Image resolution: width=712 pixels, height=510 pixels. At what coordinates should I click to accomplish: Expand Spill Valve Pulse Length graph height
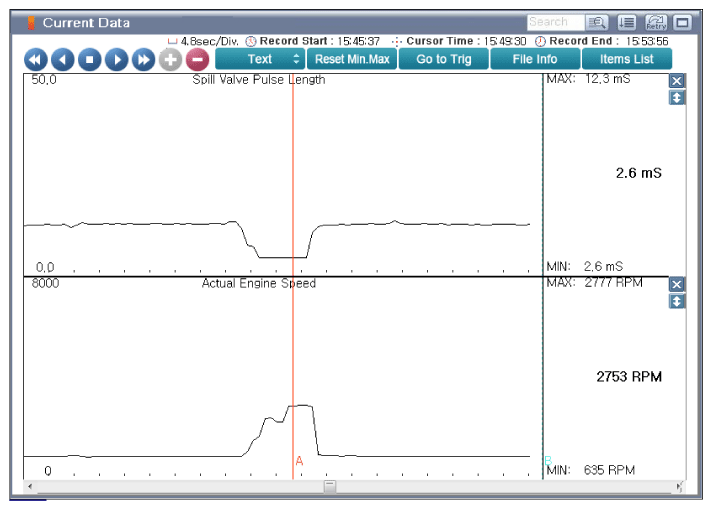coord(677,98)
